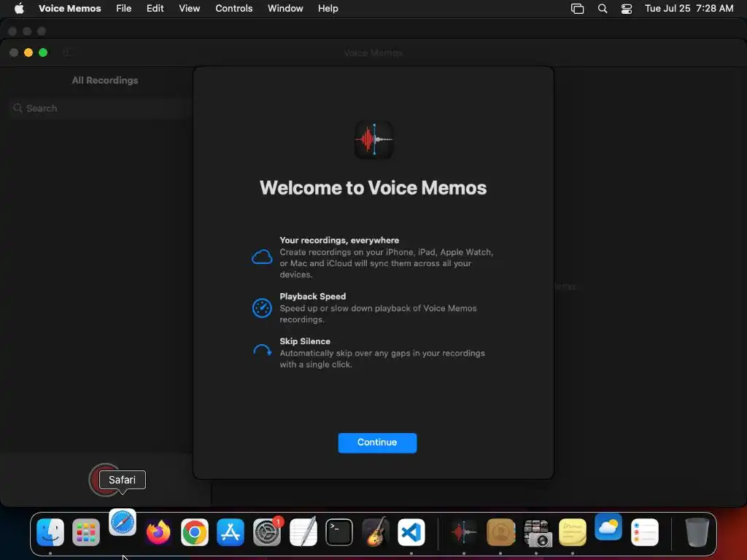Open Control Center in menu bar
This screenshot has width=747, height=560.
[626, 9]
